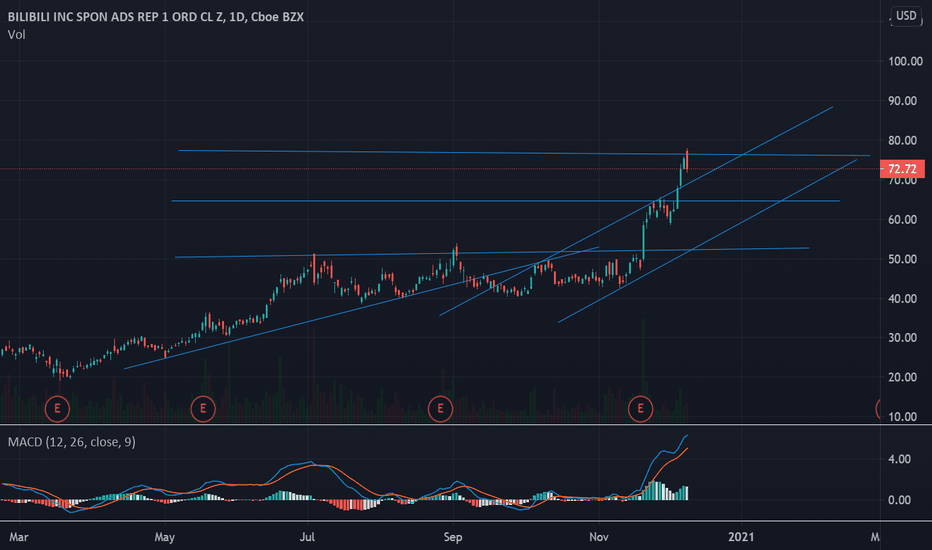Image resolution: width=932 pixels, height=550 pixels.
Task: Click the Mar label on the time axis
Action: [18, 537]
